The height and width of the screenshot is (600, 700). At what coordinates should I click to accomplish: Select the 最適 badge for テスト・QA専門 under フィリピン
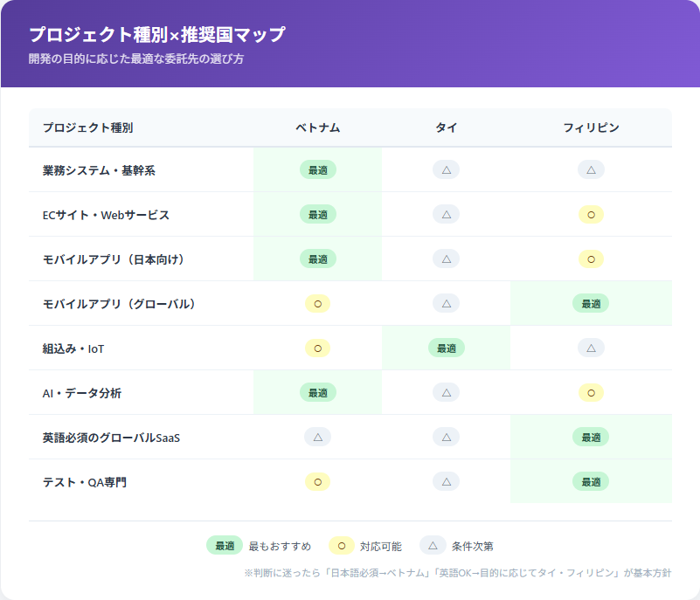(x=592, y=481)
